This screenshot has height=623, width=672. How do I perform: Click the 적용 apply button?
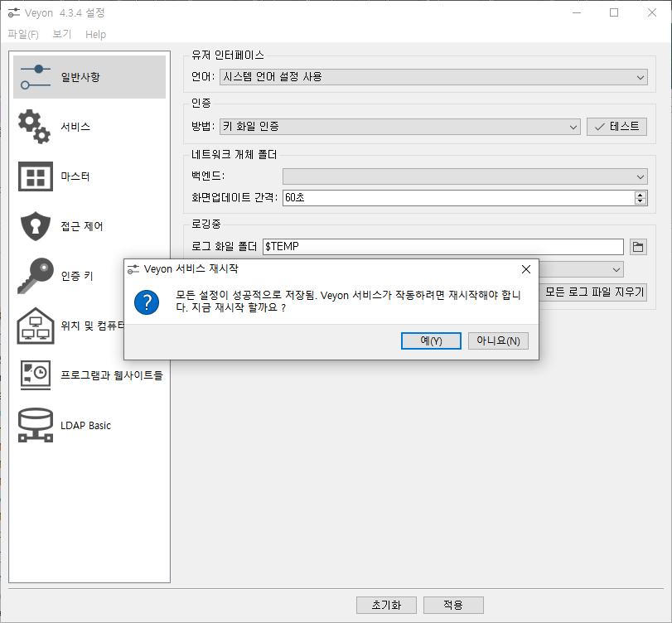click(x=453, y=605)
